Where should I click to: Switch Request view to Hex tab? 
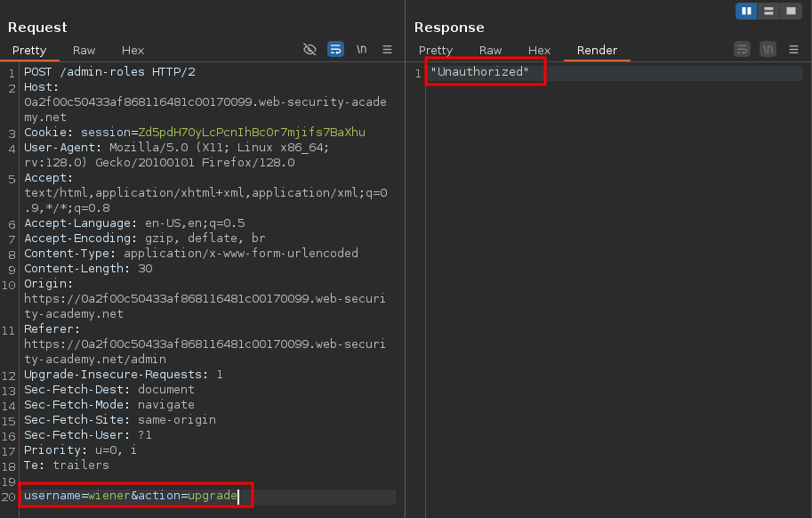pos(133,51)
